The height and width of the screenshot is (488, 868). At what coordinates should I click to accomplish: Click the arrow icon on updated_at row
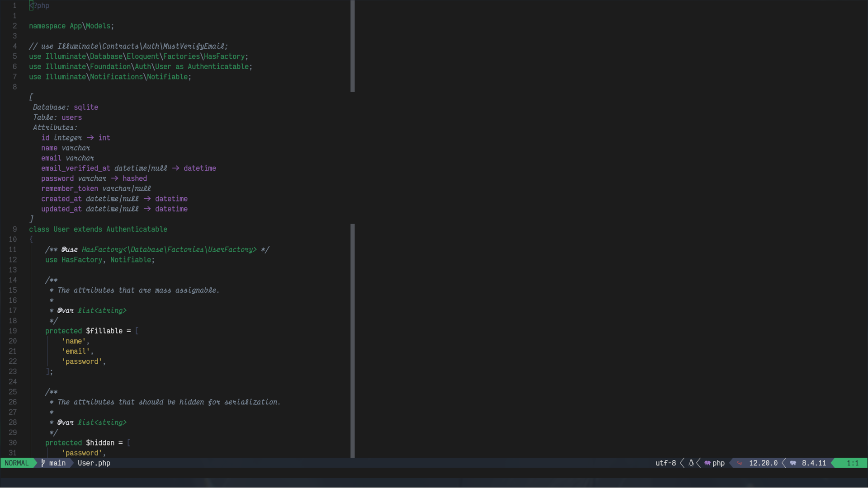[147, 209]
